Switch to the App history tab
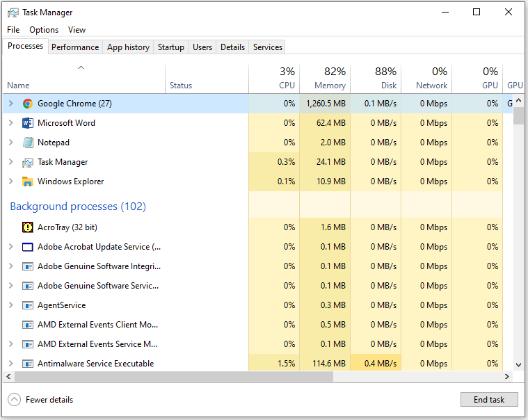Image resolution: width=528 pixels, height=420 pixels. pos(128,47)
